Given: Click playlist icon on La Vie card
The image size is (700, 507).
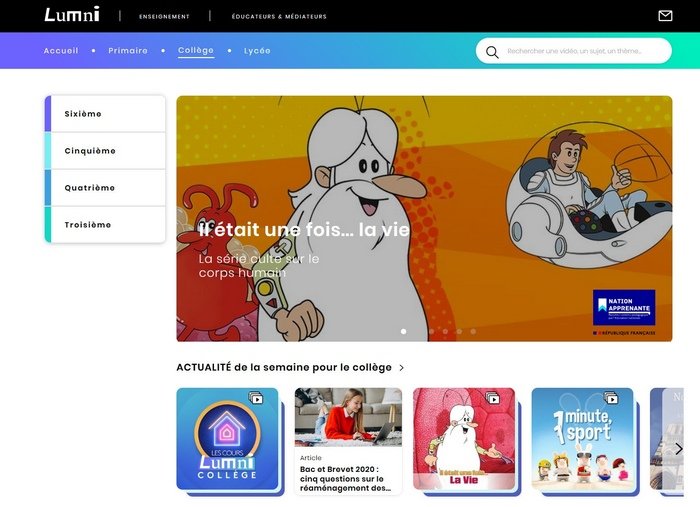Looking at the screenshot, I should [x=493, y=398].
